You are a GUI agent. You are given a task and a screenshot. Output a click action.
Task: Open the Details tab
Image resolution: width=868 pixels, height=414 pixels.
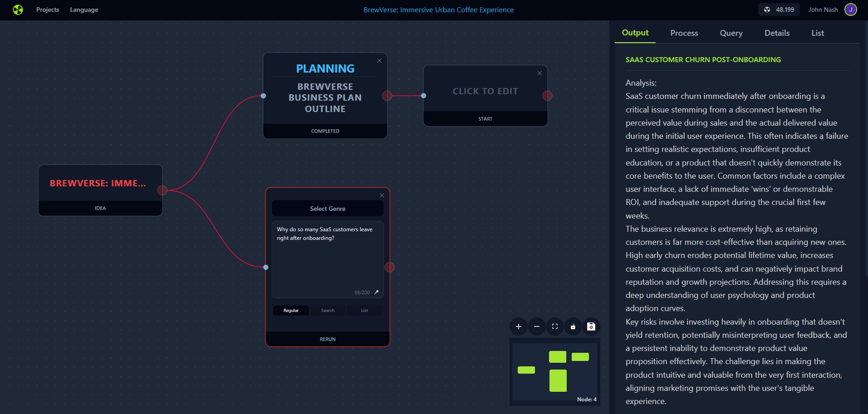[777, 33]
